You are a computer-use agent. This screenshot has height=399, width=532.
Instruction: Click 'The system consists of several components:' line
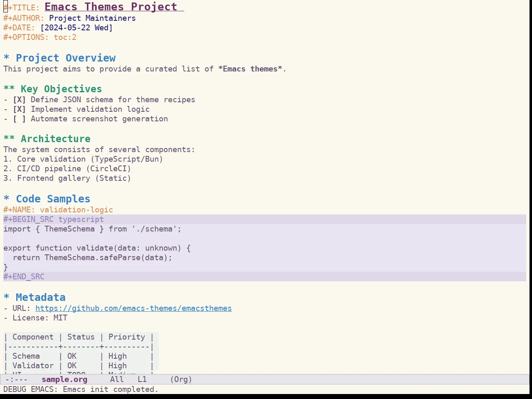[99, 150]
